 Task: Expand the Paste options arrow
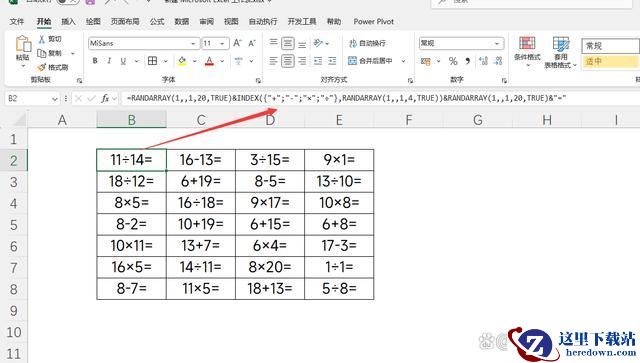click(23, 66)
